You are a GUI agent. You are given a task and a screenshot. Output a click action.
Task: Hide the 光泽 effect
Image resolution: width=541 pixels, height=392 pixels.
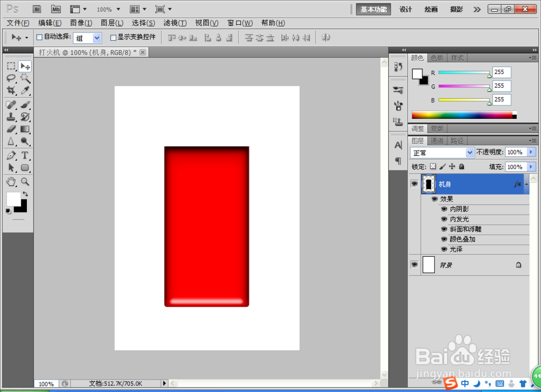444,249
